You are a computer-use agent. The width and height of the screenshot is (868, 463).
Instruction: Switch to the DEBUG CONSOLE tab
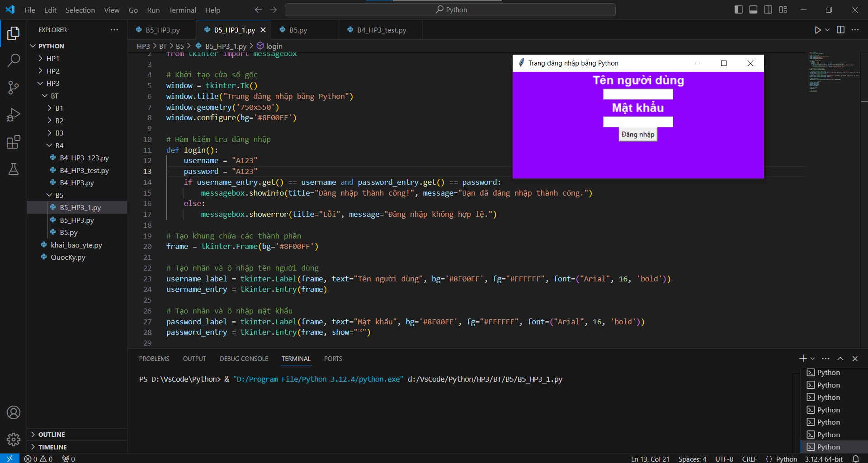244,359
